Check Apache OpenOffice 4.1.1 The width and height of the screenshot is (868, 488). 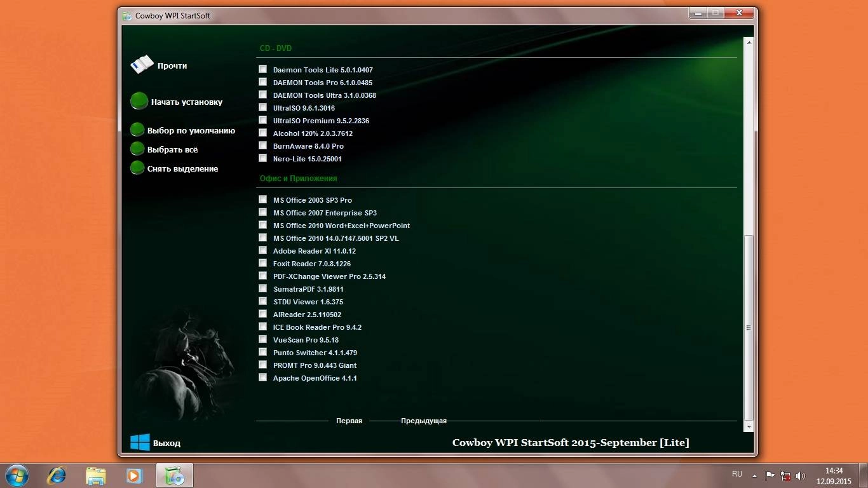(262, 377)
